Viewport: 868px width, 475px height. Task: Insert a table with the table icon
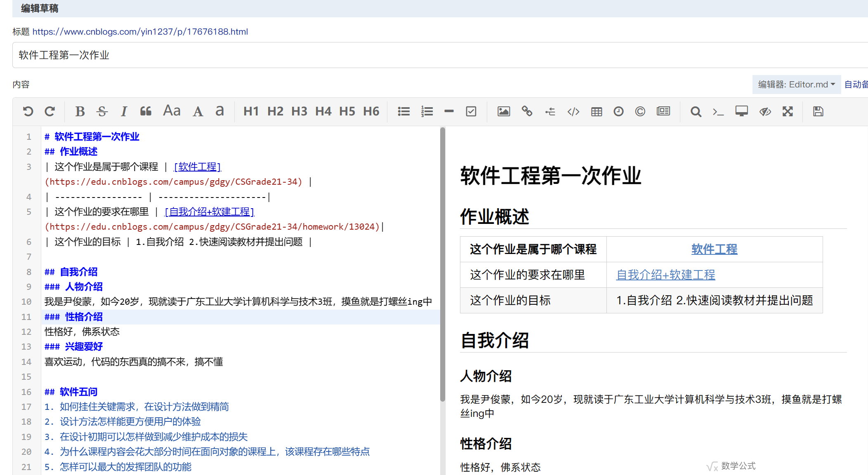click(597, 111)
